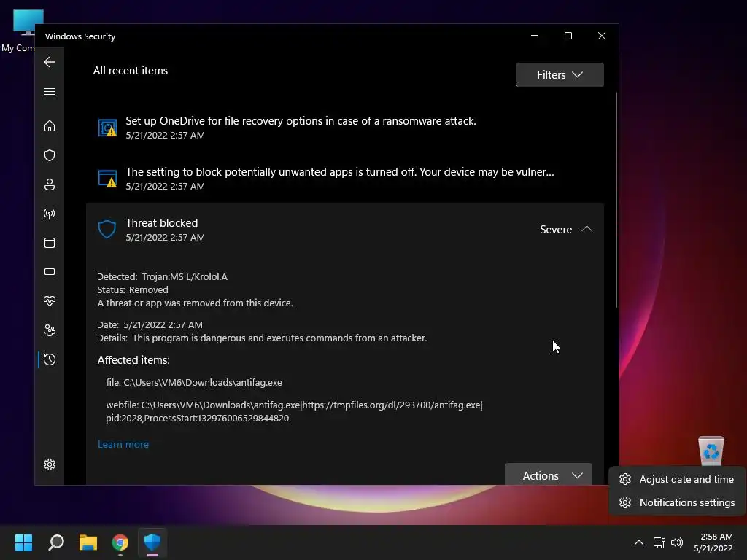Open Virus & threat protection shield icon
The image size is (747, 560).
coord(50,155)
